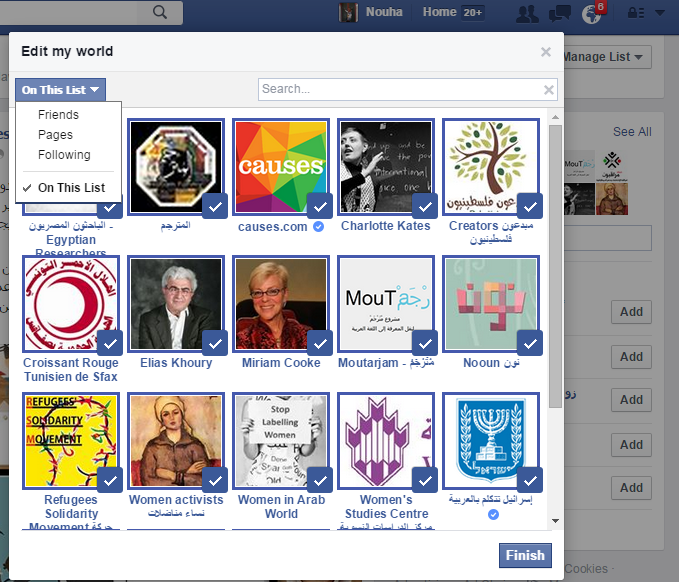Open notifications globe icon
This screenshot has width=679, height=582.
coord(592,14)
